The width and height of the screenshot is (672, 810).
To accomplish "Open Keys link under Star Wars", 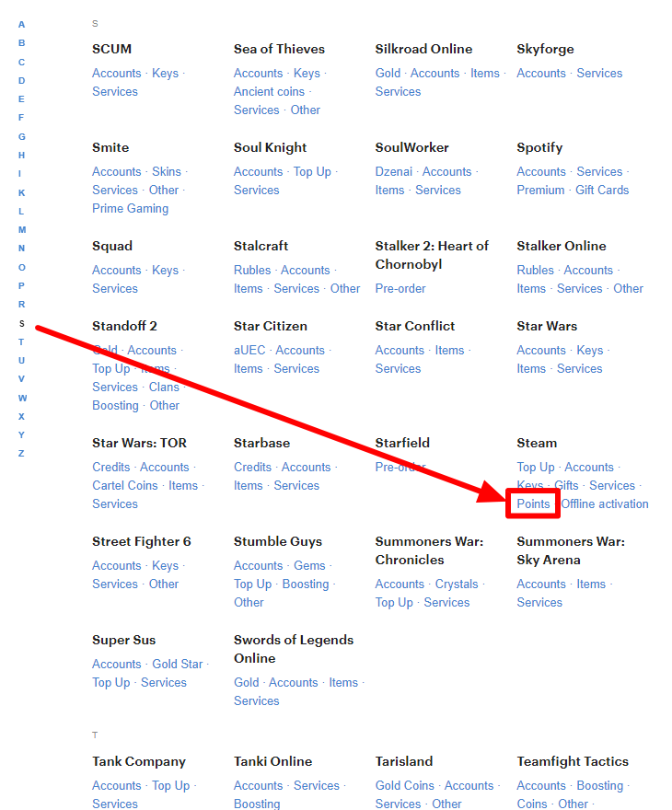I will (x=590, y=351).
